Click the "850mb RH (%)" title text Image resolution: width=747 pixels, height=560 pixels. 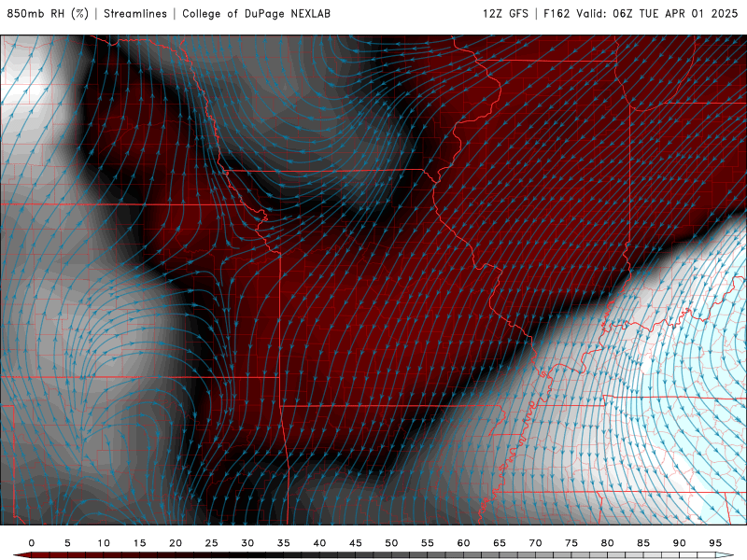[48, 13]
